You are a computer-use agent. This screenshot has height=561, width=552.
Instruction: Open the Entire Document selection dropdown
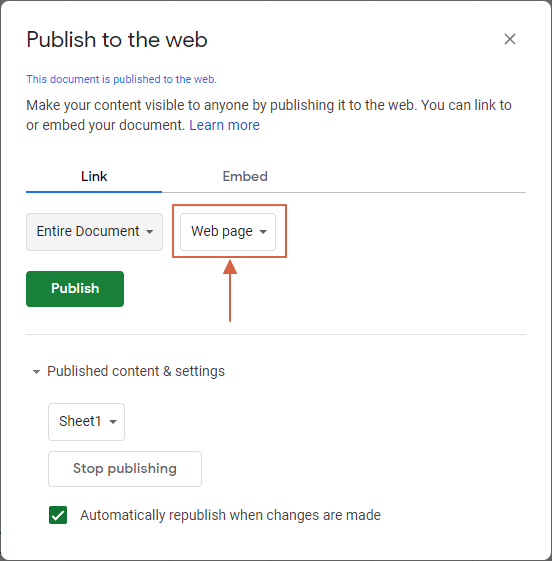pyautogui.click(x=94, y=232)
